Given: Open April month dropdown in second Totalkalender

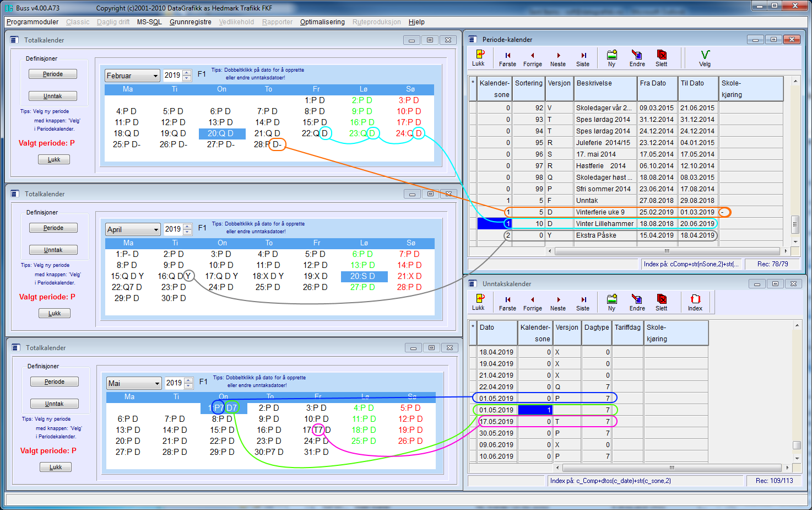Looking at the screenshot, I should click(x=156, y=229).
